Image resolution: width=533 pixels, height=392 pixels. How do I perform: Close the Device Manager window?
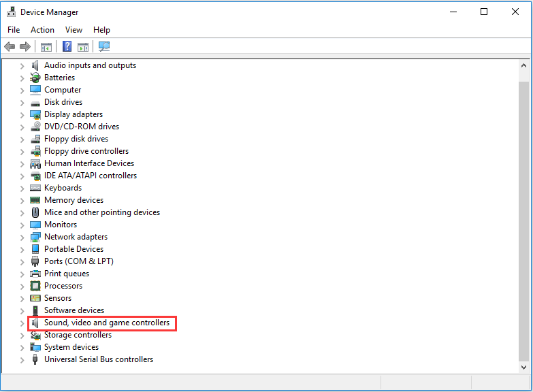(x=515, y=12)
